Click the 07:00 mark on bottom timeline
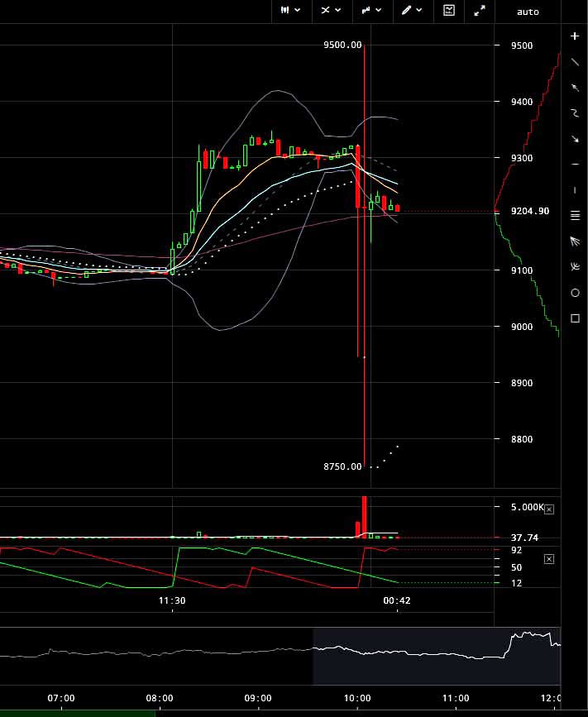This screenshot has height=717, width=588. pyautogui.click(x=61, y=698)
